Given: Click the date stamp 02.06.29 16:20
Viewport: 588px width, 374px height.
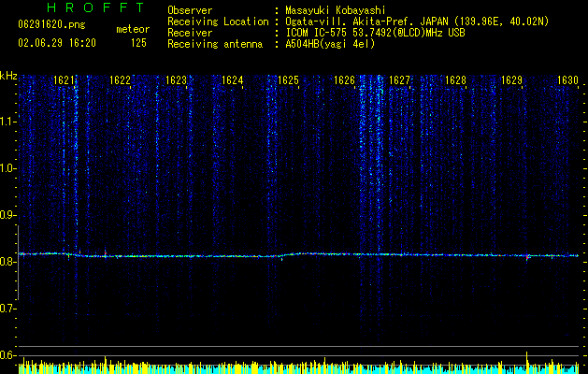Looking at the screenshot, I should point(57,43).
